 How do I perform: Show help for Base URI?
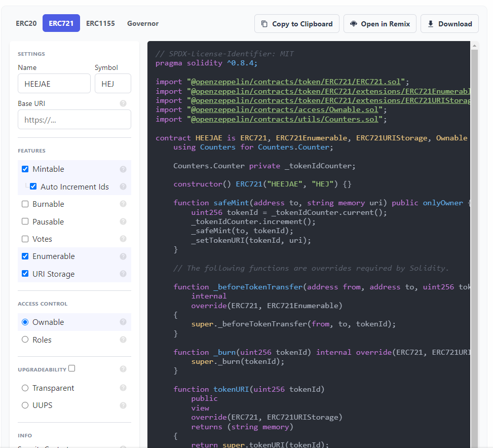tap(123, 103)
